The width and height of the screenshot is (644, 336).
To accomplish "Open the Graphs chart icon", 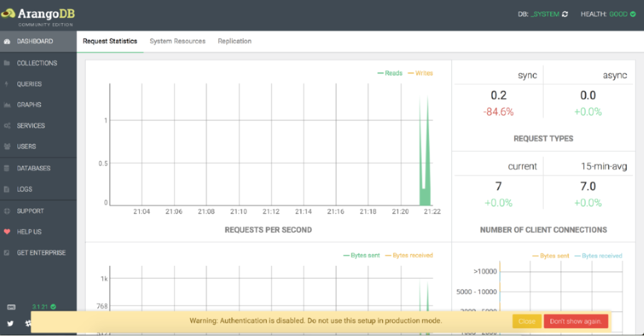I will (x=6, y=104).
